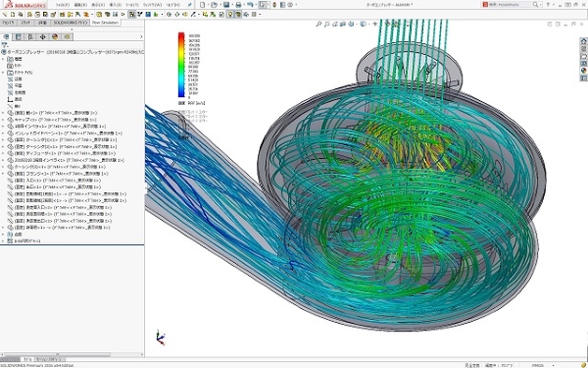Open the ファイル(F) menu
Screen dimensions: 588x368
pos(62,5)
